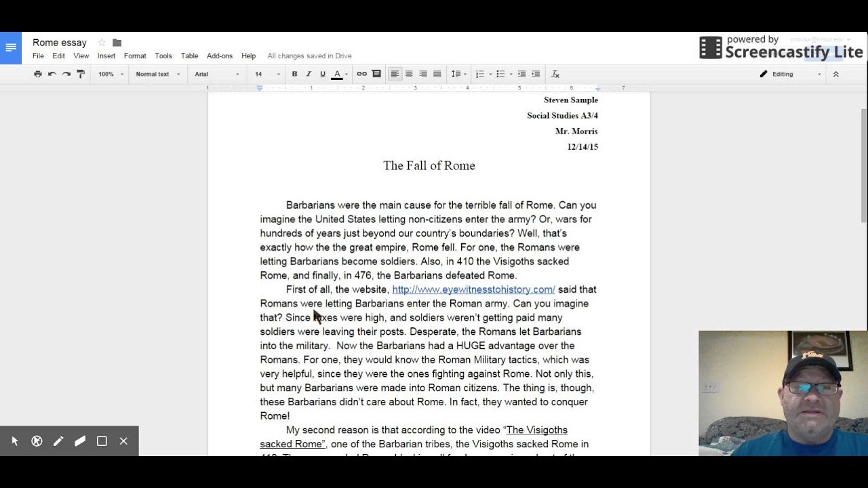Toggle italic formatting

click(309, 74)
